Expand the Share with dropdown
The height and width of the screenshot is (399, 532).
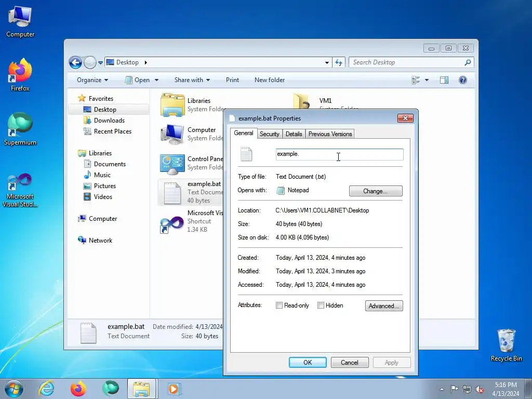(x=192, y=80)
